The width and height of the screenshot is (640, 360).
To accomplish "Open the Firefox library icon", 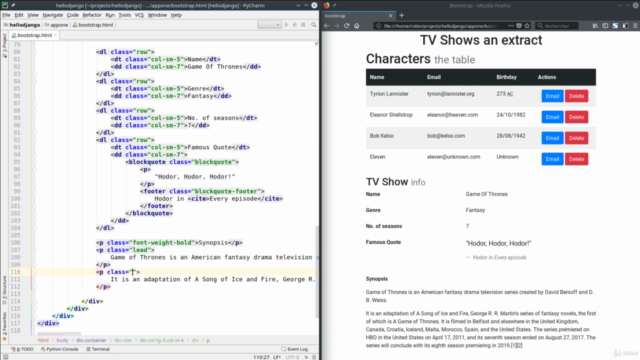I will click(595, 26).
